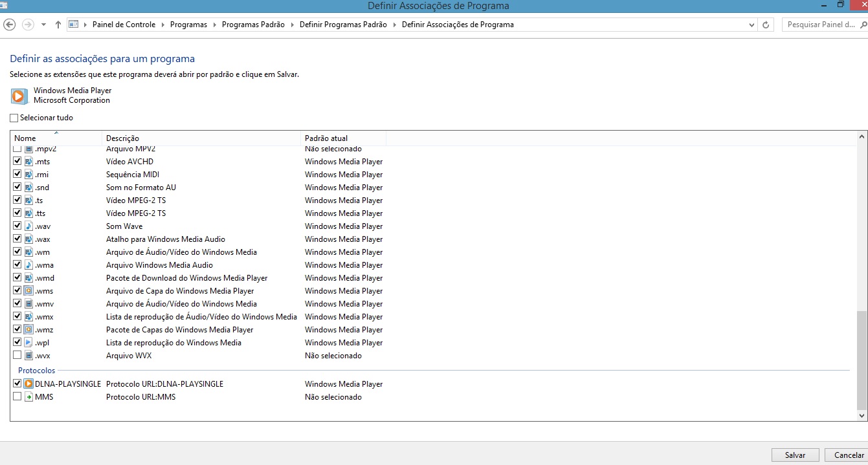868x465 pixels.
Task: Uncheck the DLNA-PLAYSINGLE protocol checkbox
Action: (x=17, y=384)
